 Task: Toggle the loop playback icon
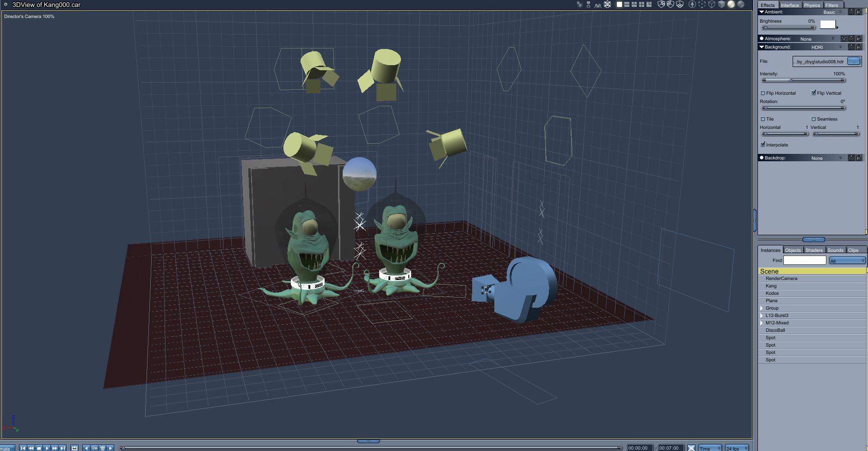(x=74, y=448)
